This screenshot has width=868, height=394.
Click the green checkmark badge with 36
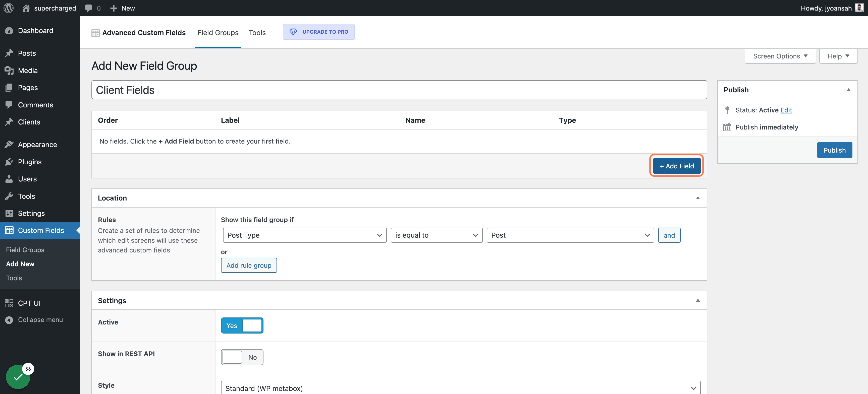[18, 377]
